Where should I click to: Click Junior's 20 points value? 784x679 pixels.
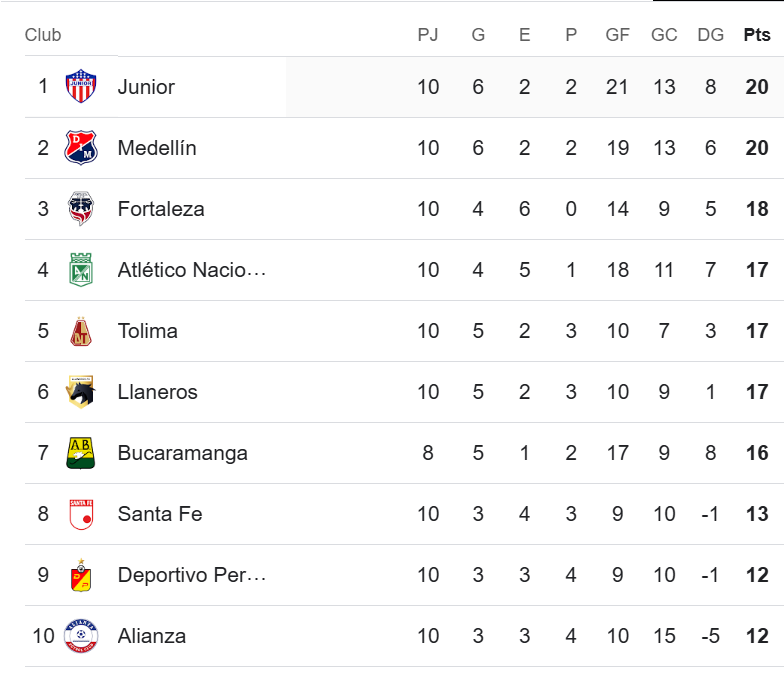tap(756, 87)
